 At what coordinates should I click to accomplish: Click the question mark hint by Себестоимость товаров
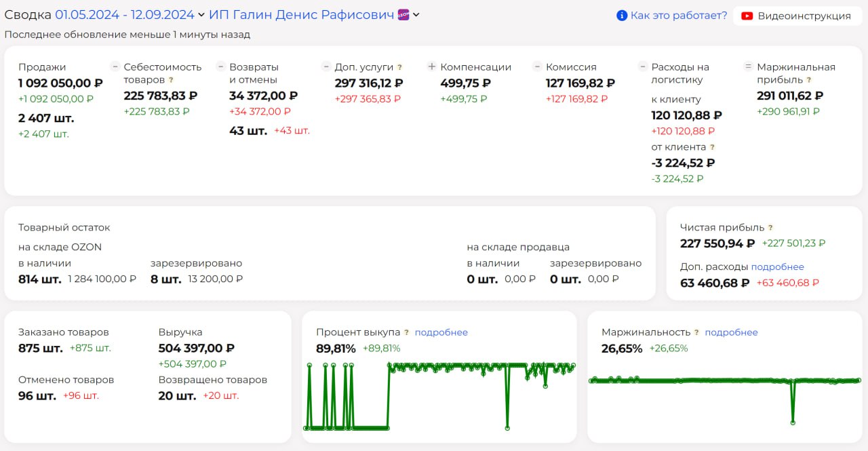(x=171, y=80)
